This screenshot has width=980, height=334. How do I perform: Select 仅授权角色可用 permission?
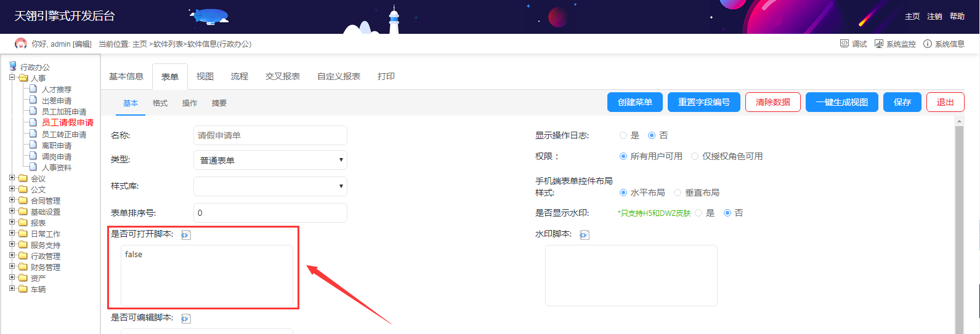click(695, 156)
